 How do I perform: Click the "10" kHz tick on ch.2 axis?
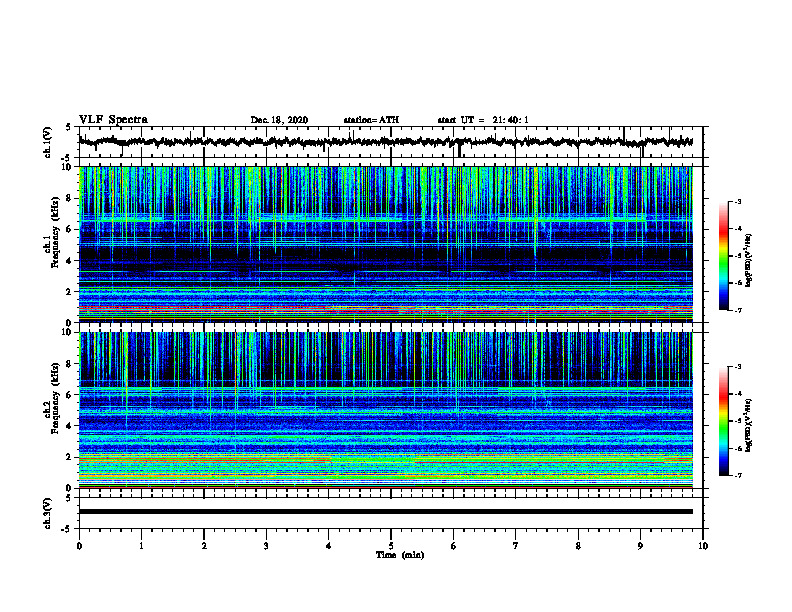66,332
